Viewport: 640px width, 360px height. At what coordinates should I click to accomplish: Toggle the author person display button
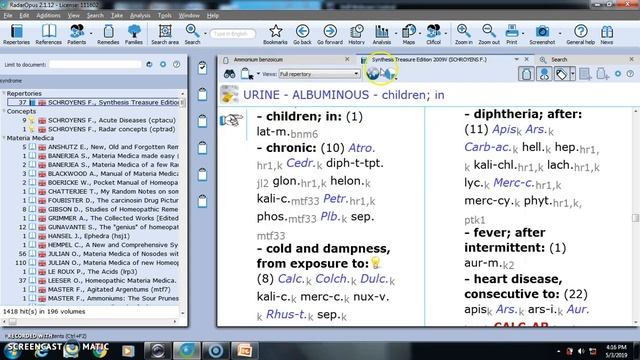tap(544, 74)
